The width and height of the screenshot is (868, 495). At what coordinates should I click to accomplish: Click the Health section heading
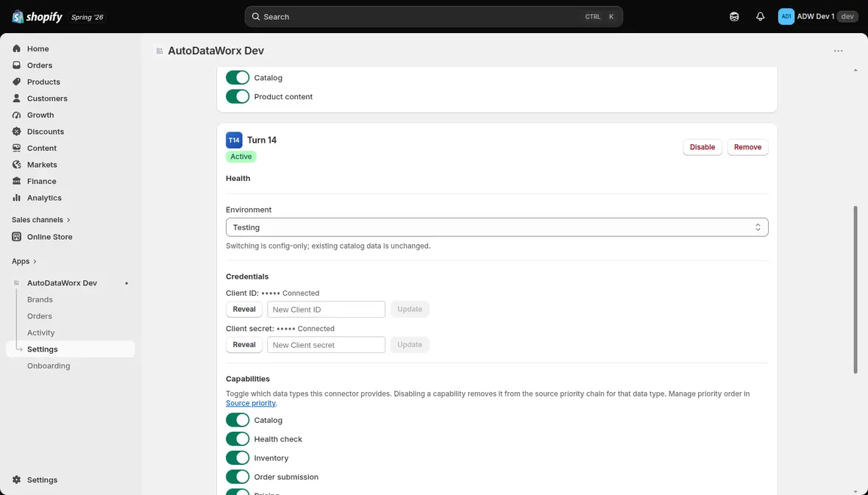238,178
